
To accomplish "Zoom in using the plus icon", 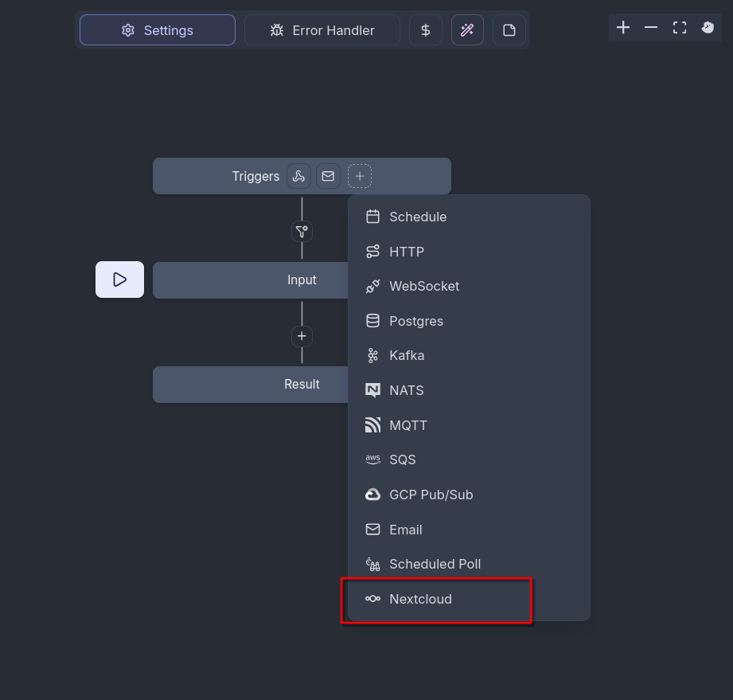I will 623,27.
